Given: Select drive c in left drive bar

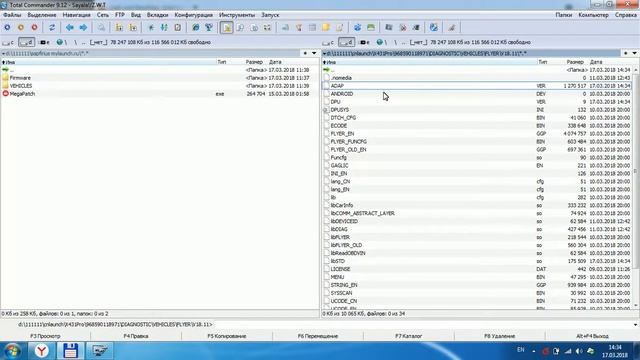Looking at the screenshot, I should pos(8,42).
